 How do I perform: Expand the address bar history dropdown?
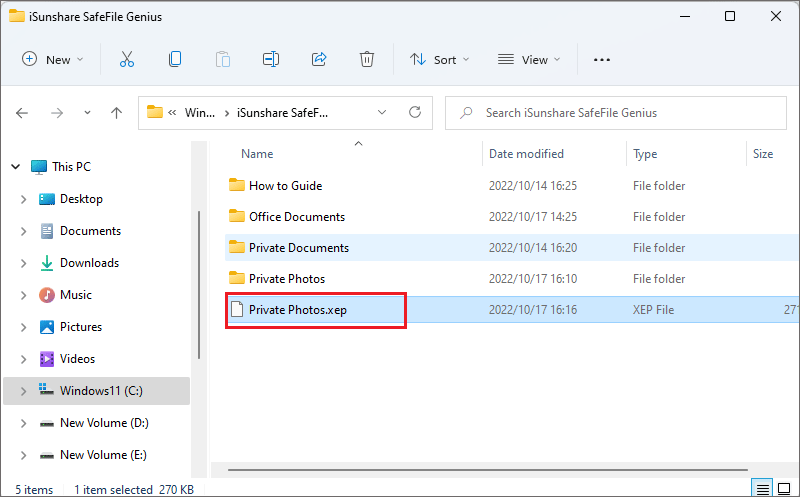click(x=382, y=112)
